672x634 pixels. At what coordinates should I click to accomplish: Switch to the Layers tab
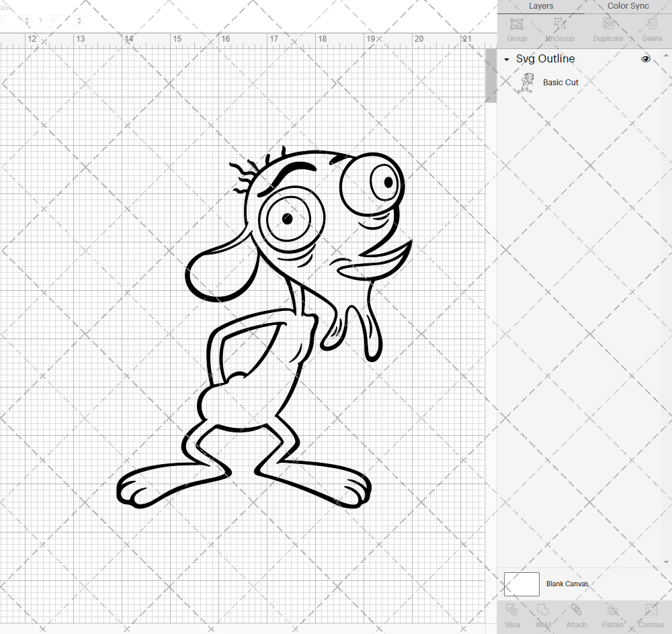click(x=541, y=6)
